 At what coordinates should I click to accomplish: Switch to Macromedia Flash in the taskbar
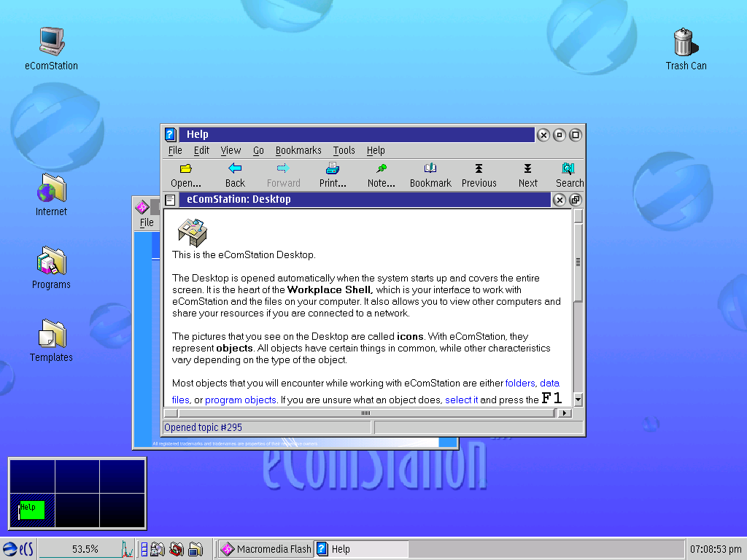click(x=266, y=549)
